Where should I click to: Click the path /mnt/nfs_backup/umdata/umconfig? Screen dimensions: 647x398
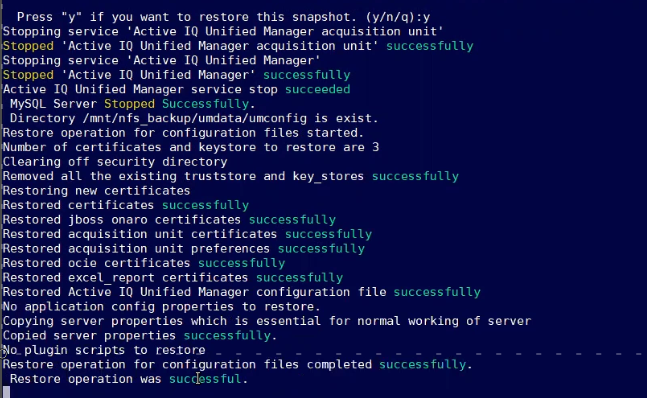coord(194,118)
